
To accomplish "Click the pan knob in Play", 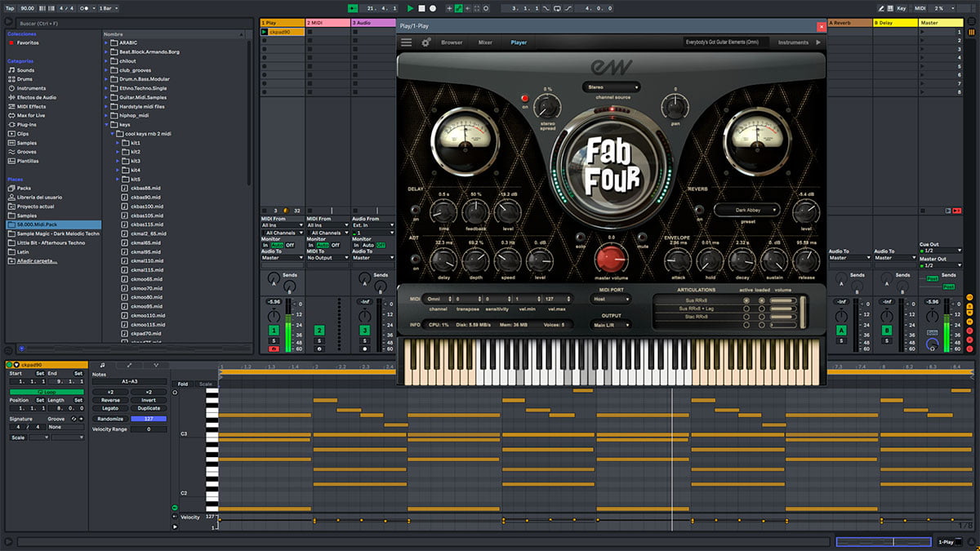I will coord(675,105).
